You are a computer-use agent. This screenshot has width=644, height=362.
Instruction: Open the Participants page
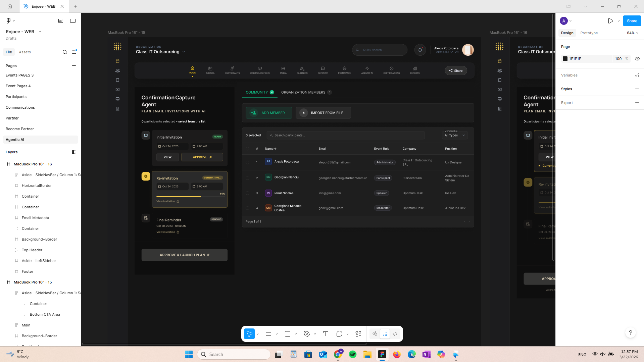(16, 97)
